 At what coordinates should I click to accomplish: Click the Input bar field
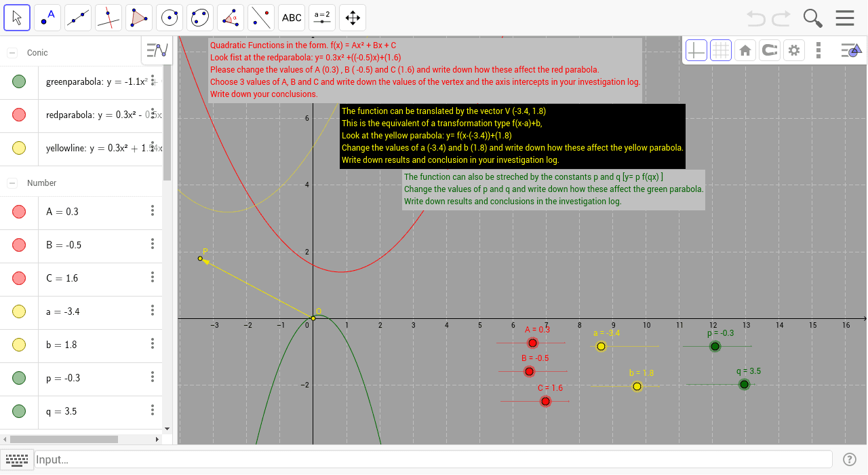point(433,459)
